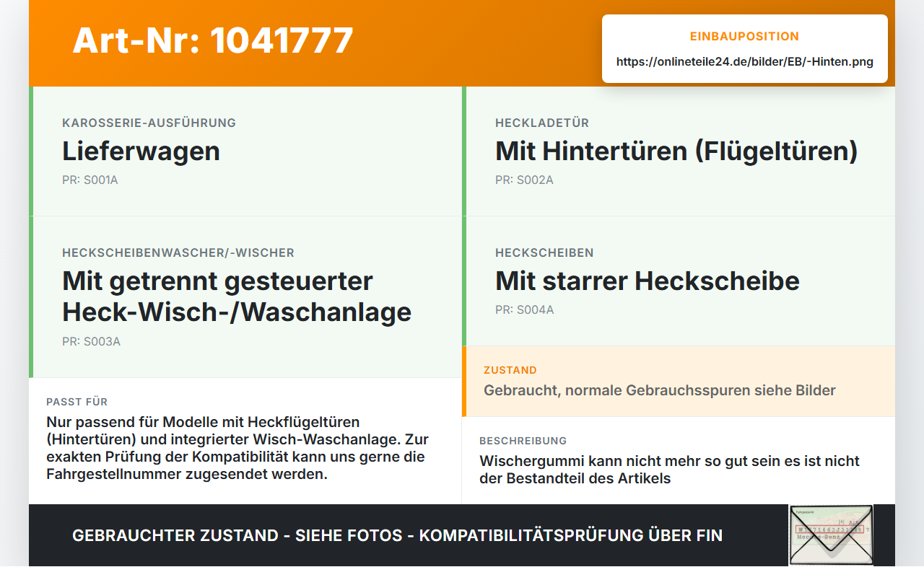
Task: Select the Gebraucht, normale Gebrauchsspuren text
Action: tap(660, 391)
